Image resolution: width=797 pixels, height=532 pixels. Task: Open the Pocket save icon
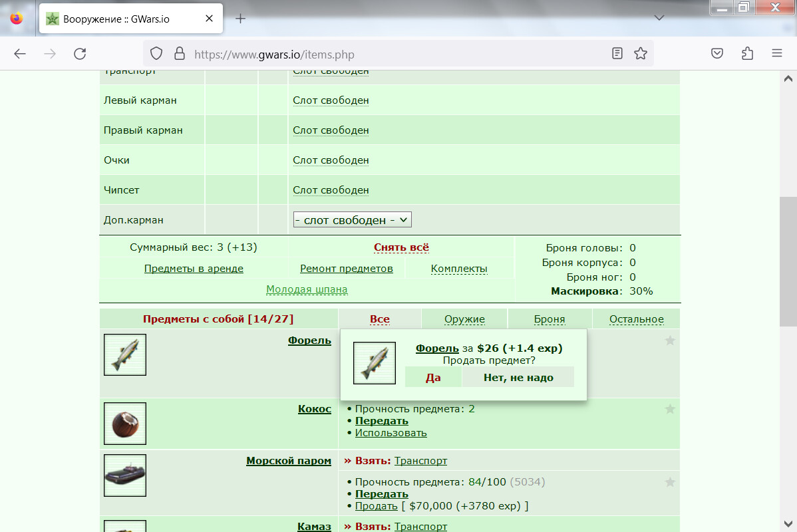click(717, 53)
